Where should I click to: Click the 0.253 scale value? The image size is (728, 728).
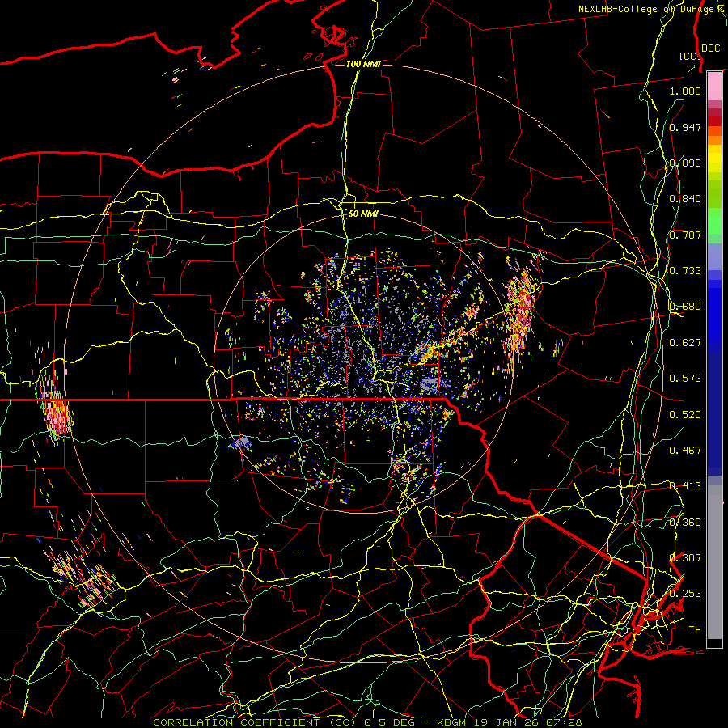[x=685, y=594]
